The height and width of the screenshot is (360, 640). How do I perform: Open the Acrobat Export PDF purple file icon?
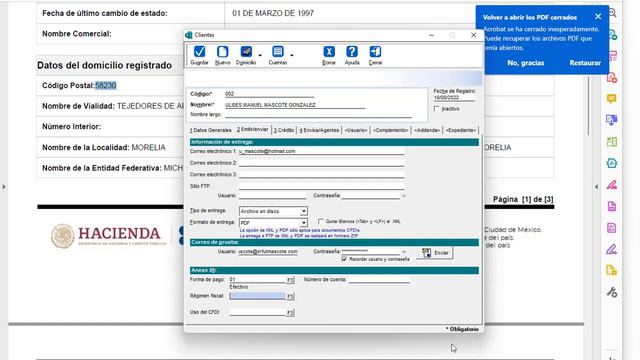pos(611,206)
